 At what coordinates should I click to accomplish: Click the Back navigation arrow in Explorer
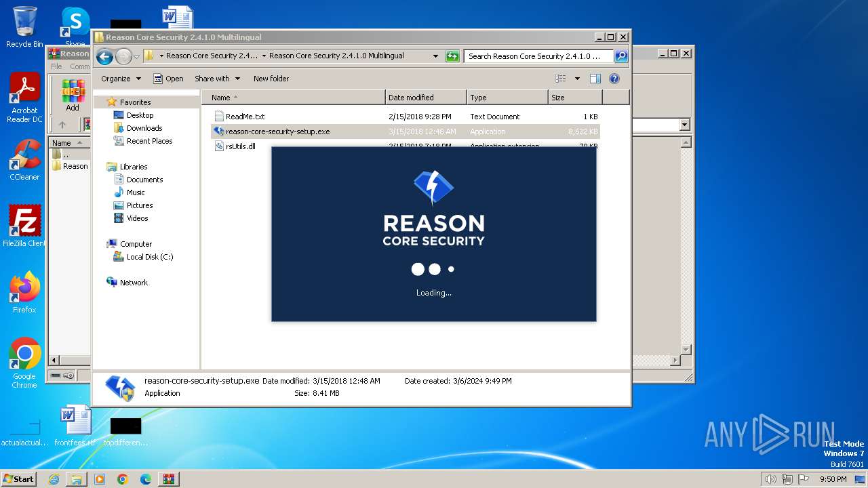[x=104, y=57]
